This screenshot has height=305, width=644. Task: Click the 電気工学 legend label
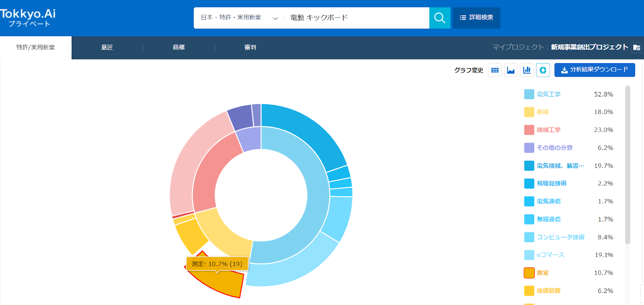548,94
